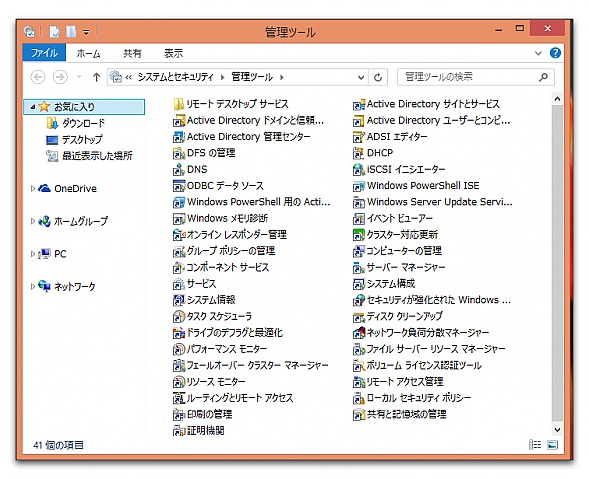Click the DNS shortcut icon
589x479 pixels.
179,170
